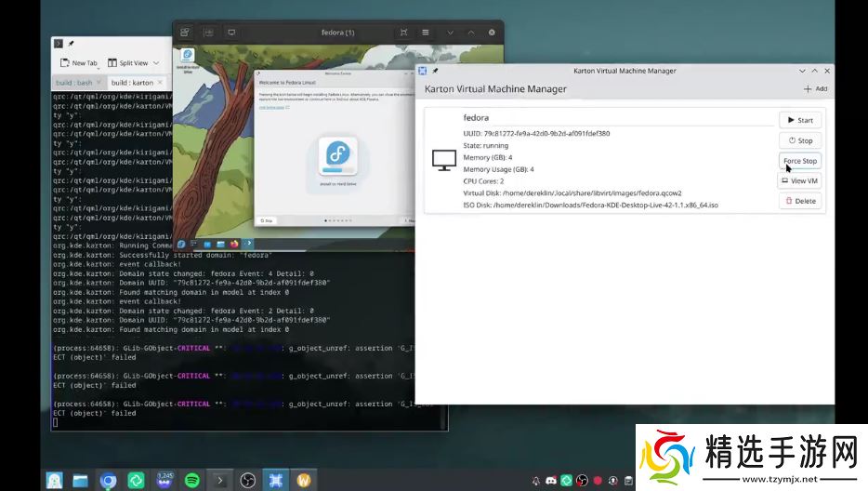
Task: Delete the fedora virtual machine
Action: pos(799,201)
